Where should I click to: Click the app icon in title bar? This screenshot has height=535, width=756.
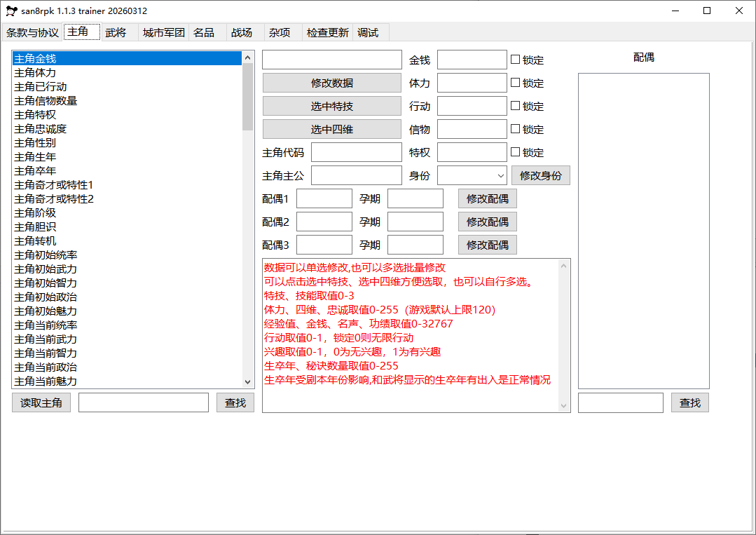coord(11,11)
